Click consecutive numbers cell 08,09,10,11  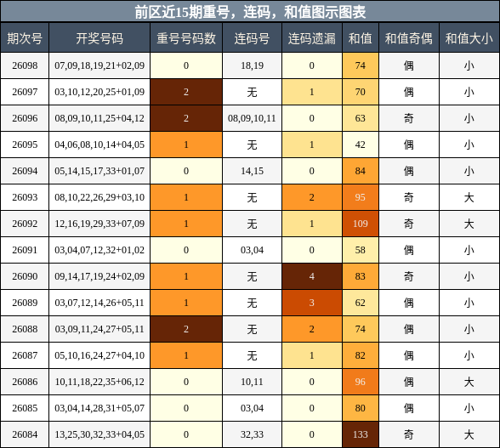tap(252, 118)
